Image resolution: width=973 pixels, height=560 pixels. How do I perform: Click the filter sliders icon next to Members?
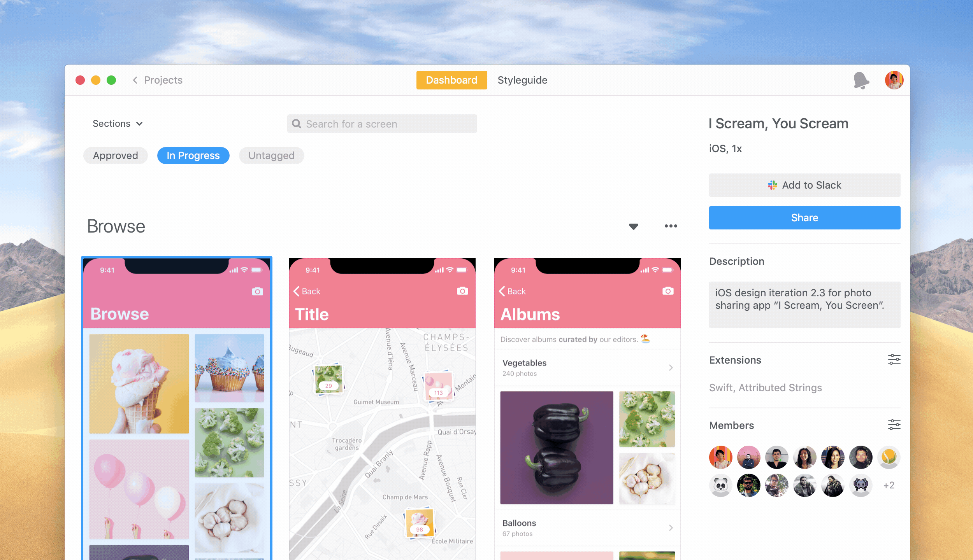click(894, 425)
